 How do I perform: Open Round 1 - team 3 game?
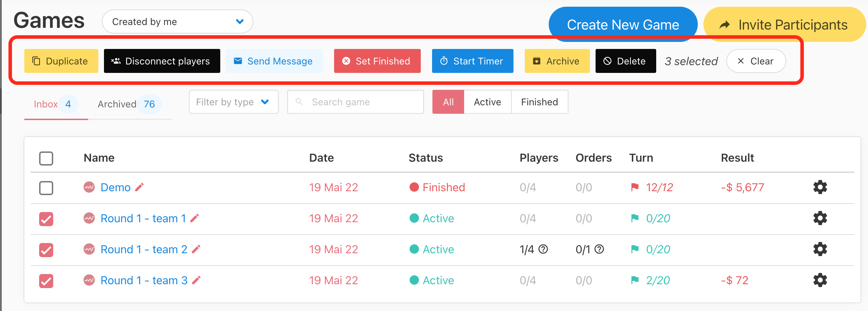click(144, 280)
